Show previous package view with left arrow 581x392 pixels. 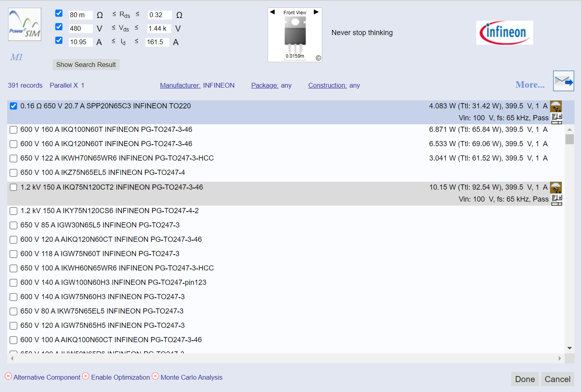[272, 12]
